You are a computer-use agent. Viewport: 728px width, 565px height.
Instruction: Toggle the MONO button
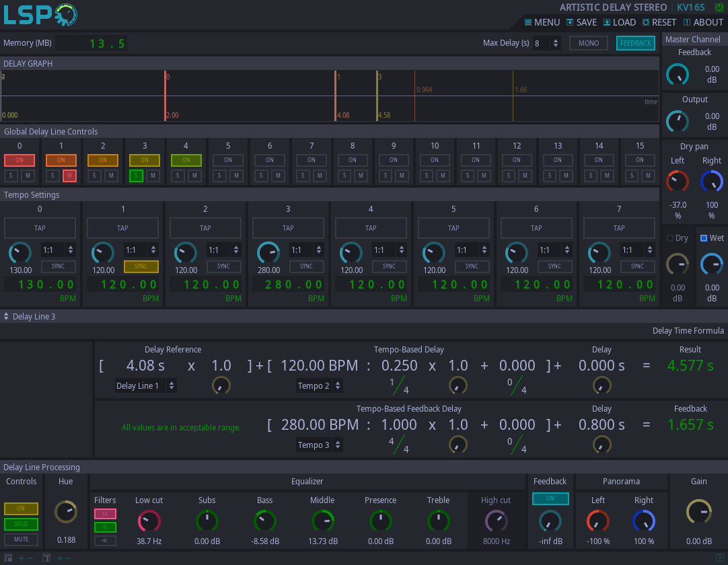tap(589, 43)
